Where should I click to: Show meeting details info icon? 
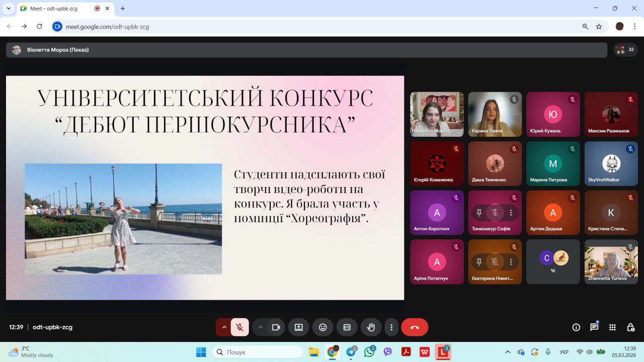(x=576, y=327)
